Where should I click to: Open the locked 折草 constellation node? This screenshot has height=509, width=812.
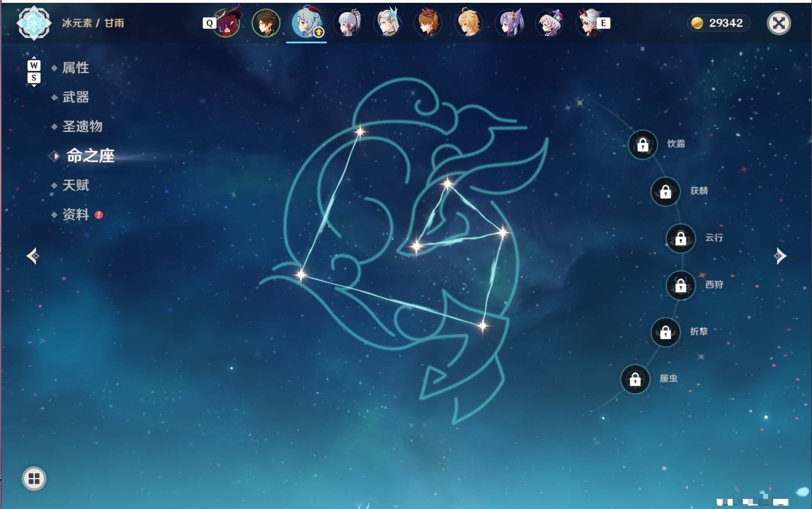coord(665,332)
